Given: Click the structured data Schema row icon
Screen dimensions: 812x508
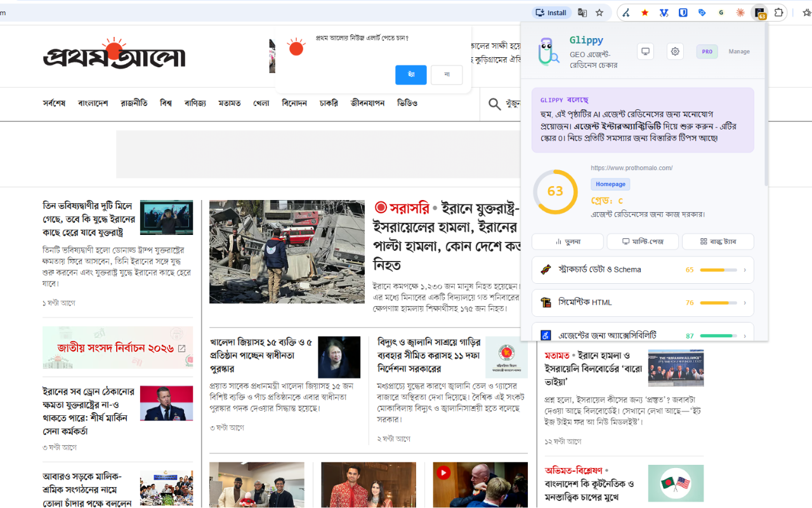Looking at the screenshot, I should coord(546,270).
